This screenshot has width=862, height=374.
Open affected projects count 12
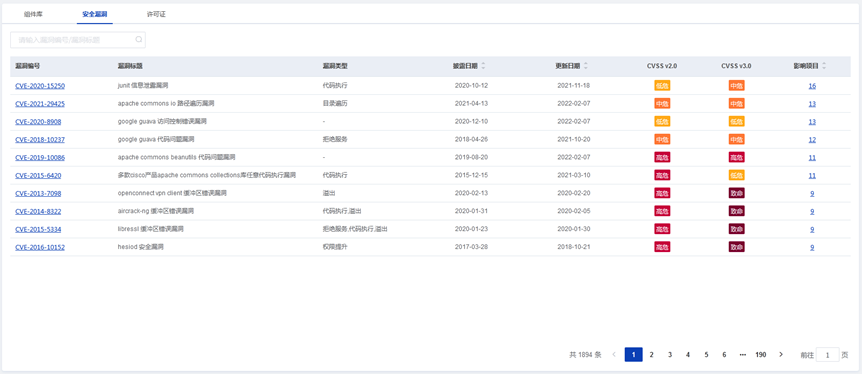(x=812, y=140)
